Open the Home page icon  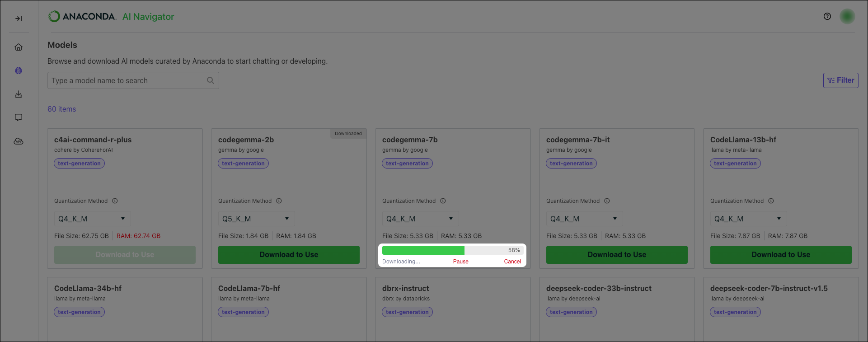pos(19,47)
